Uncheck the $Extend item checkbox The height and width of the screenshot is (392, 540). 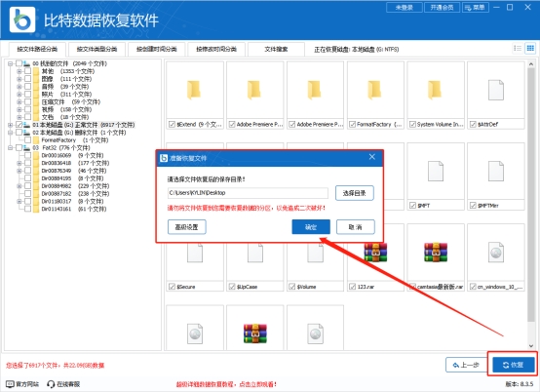pyautogui.click(x=172, y=124)
